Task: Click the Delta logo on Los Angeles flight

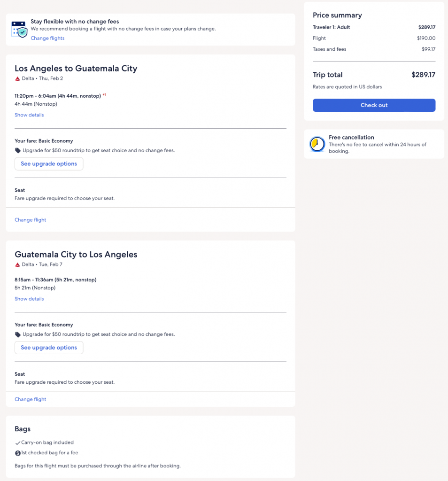Action: [x=17, y=79]
